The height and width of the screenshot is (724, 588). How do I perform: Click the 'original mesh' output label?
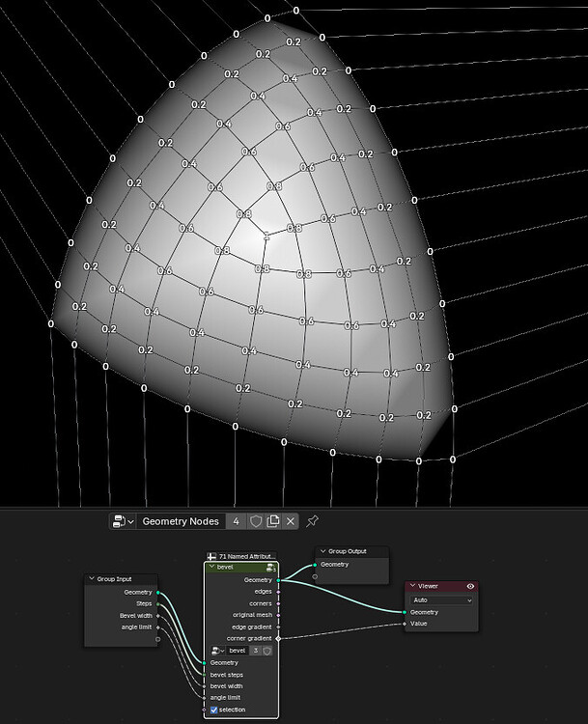tap(252, 615)
